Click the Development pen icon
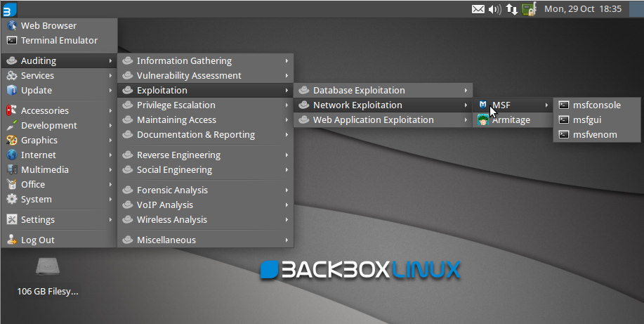Viewport: 644px width, 324px height. tap(12, 125)
